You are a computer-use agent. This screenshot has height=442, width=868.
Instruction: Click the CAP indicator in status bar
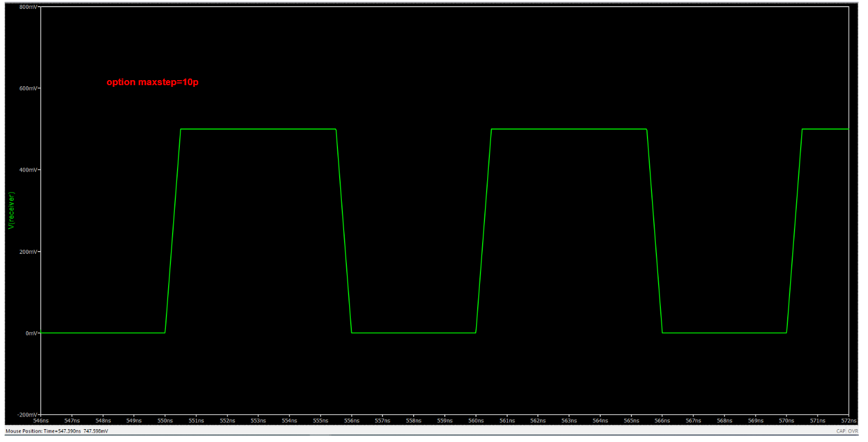coord(840,431)
